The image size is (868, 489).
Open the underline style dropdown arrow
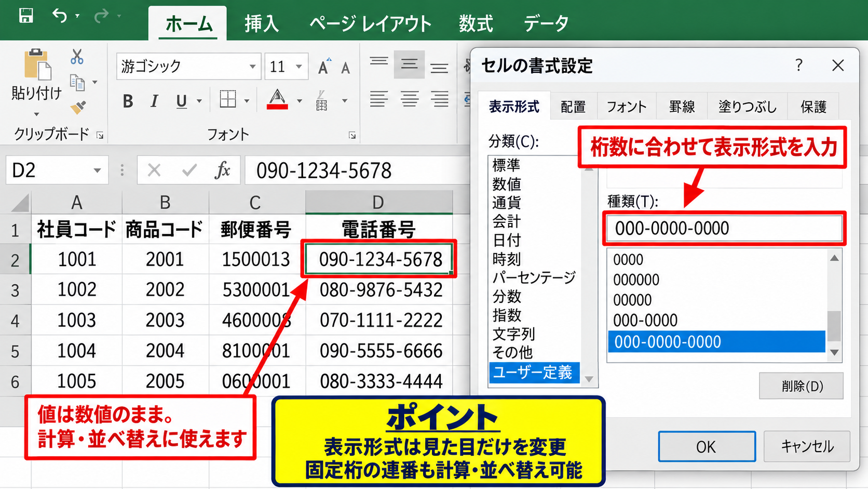(x=199, y=101)
